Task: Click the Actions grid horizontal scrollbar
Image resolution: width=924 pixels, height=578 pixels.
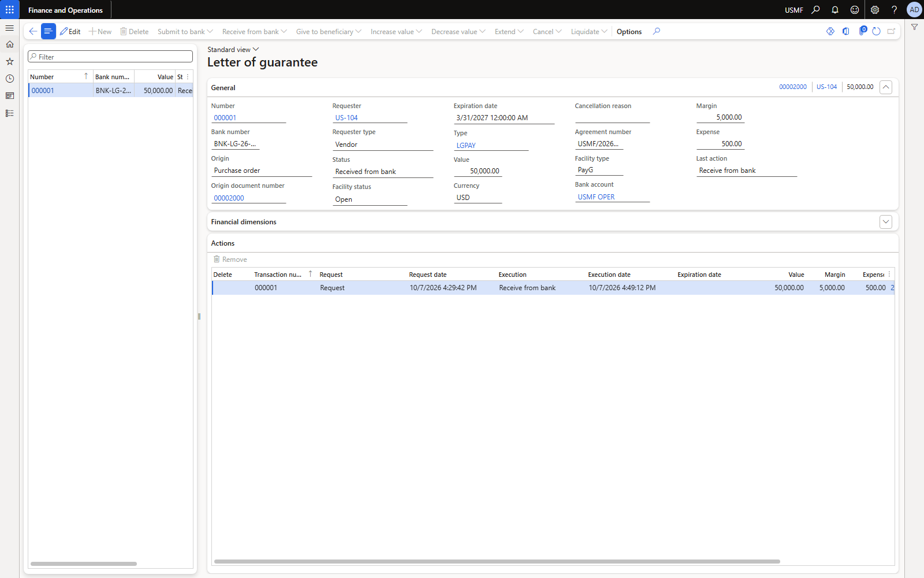Action: coord(497,561)
